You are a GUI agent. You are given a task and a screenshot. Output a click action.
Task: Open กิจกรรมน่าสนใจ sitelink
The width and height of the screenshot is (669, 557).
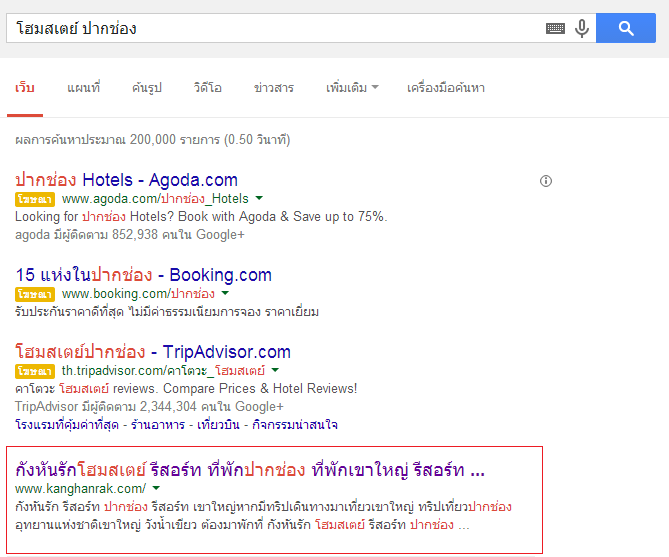(x=295, y=425)
